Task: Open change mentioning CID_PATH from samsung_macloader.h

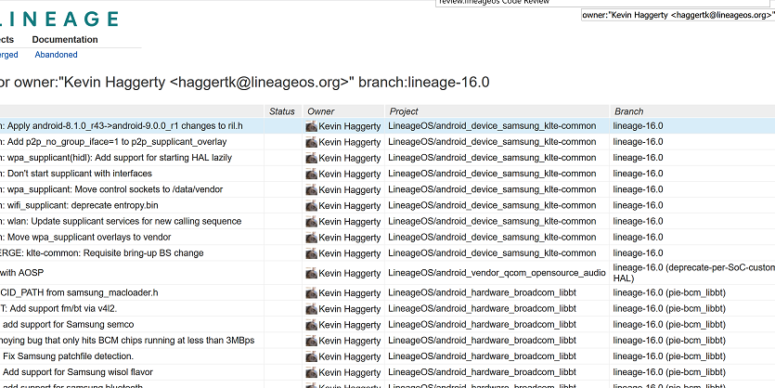Action: tap(79, 293)
